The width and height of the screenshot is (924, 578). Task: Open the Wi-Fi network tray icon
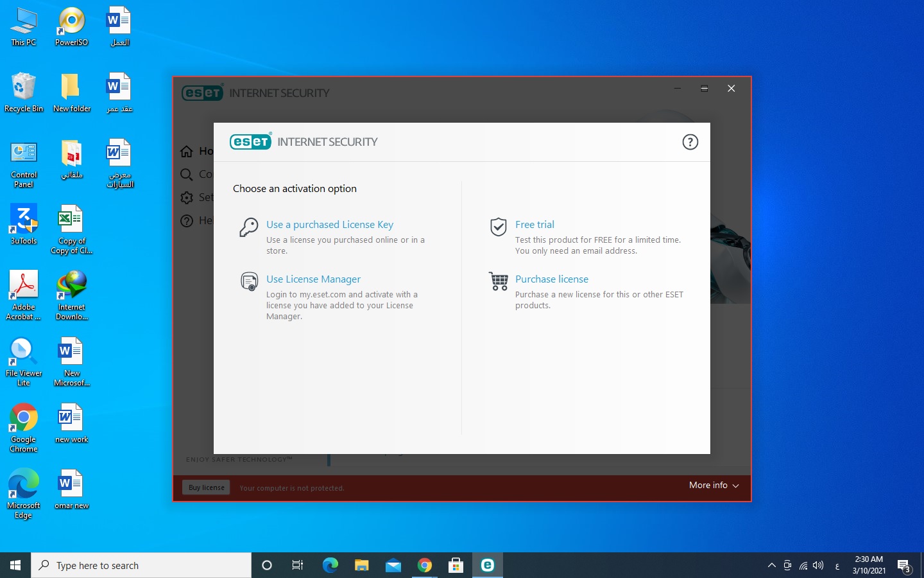click(x=803, y=566)
